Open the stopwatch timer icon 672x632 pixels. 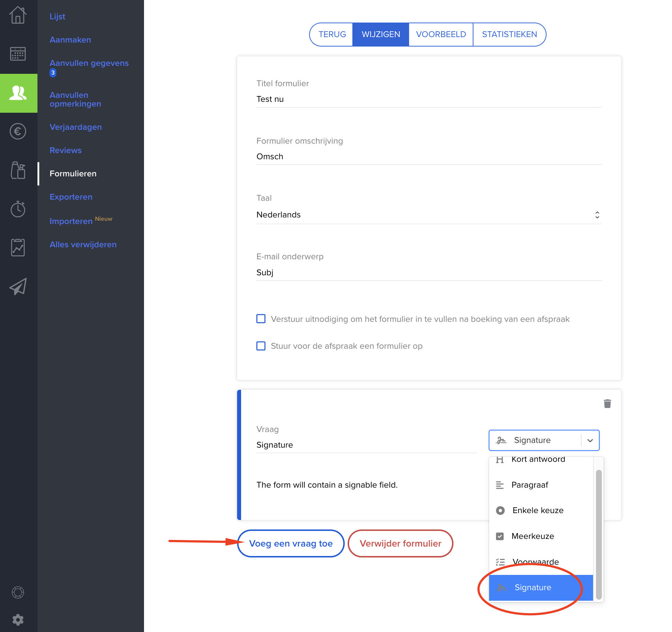click(x=18, y=209)
